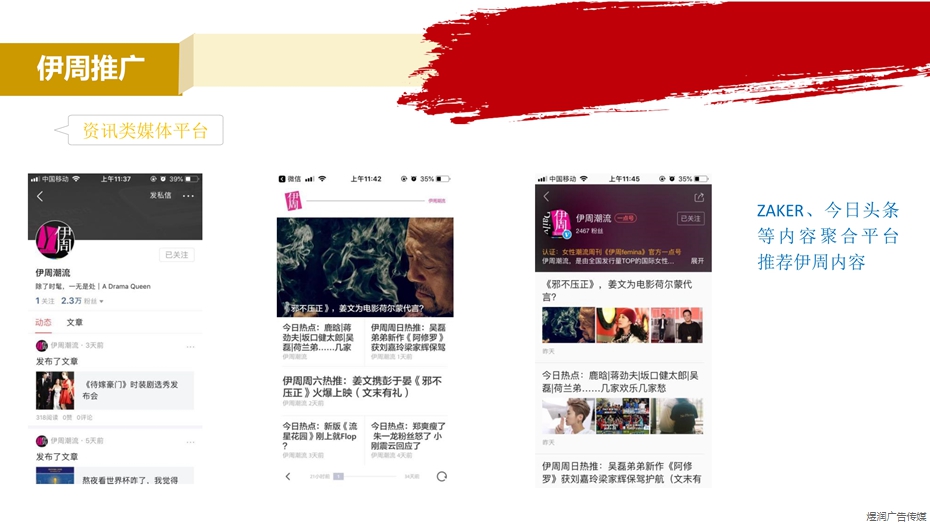
Task: Click the share icon on right phone
Action: (x=699, y=197)
